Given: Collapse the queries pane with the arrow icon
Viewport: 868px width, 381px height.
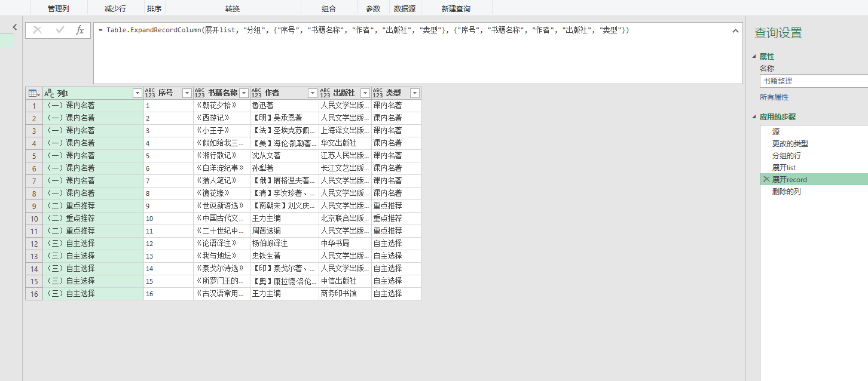Looking at the screenshot, I should [x=14, y=26].
